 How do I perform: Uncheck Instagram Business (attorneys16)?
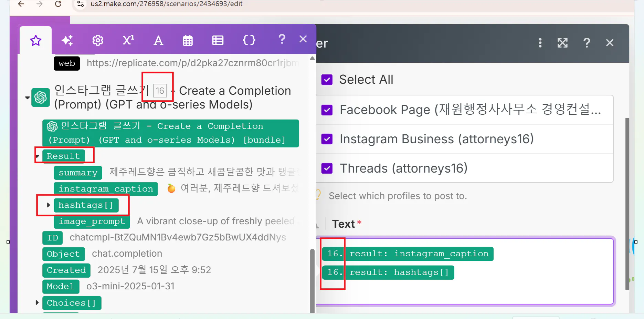327,139
